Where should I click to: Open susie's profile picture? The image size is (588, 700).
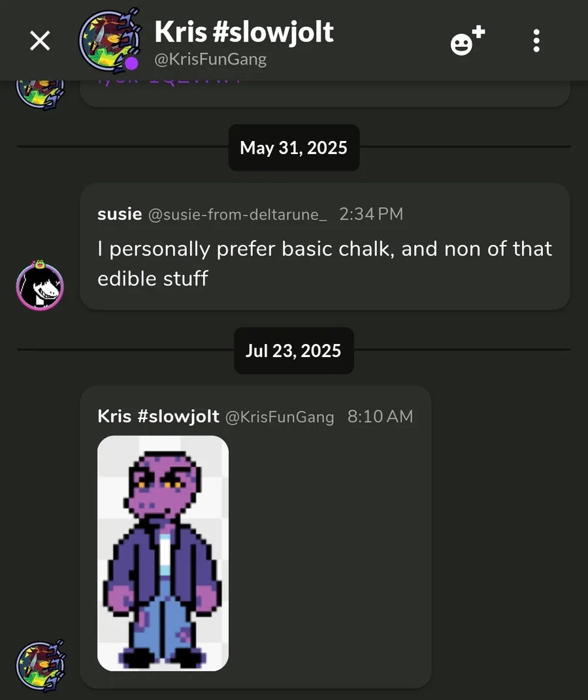point(40,286)
